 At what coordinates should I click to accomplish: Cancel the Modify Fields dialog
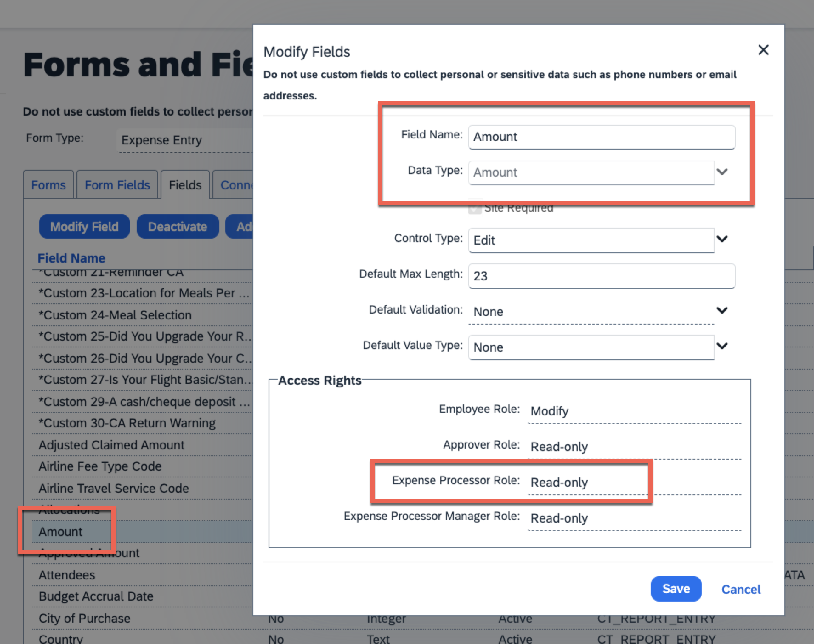click(741, 589)
